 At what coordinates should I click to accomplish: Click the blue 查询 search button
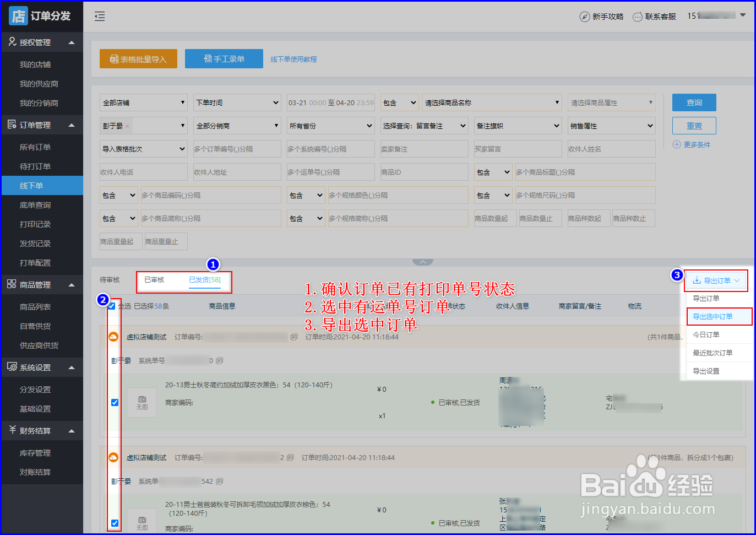point(694,102)
